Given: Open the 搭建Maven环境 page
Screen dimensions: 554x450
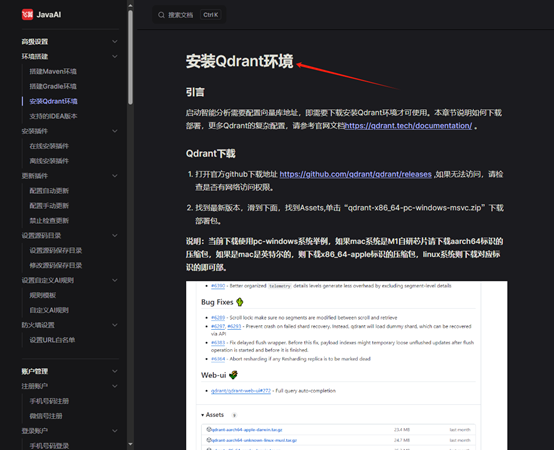Looking at the screenshot, I should 53,71.
